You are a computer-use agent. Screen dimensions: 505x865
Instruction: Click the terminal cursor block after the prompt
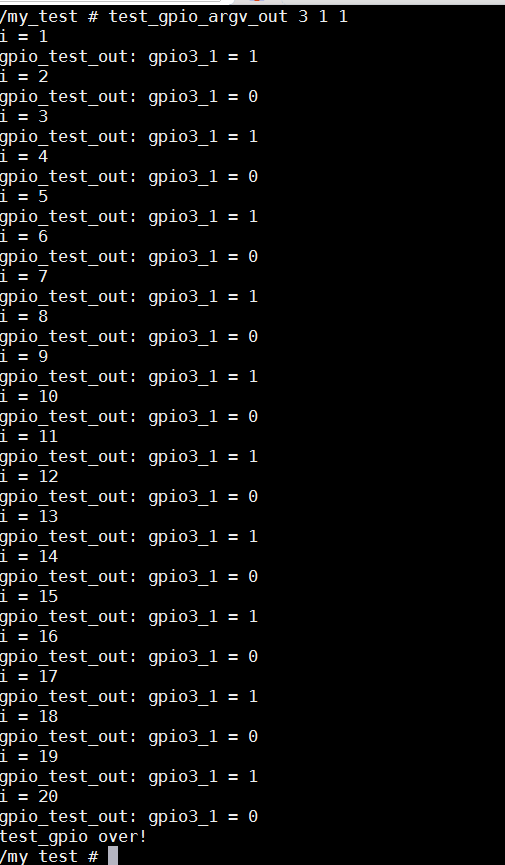tap(113, 856)
